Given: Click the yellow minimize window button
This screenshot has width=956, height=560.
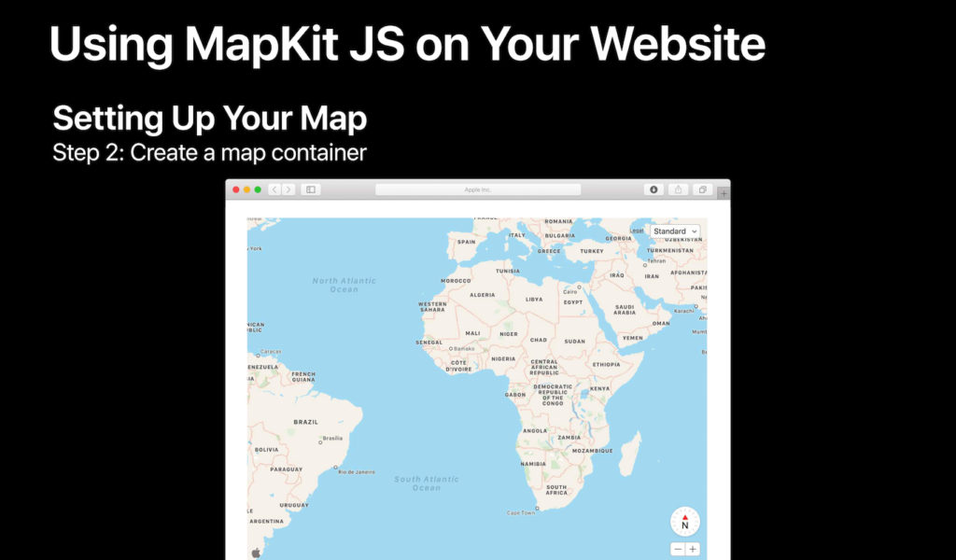Looking at the screenshot, I should point(246,189).
